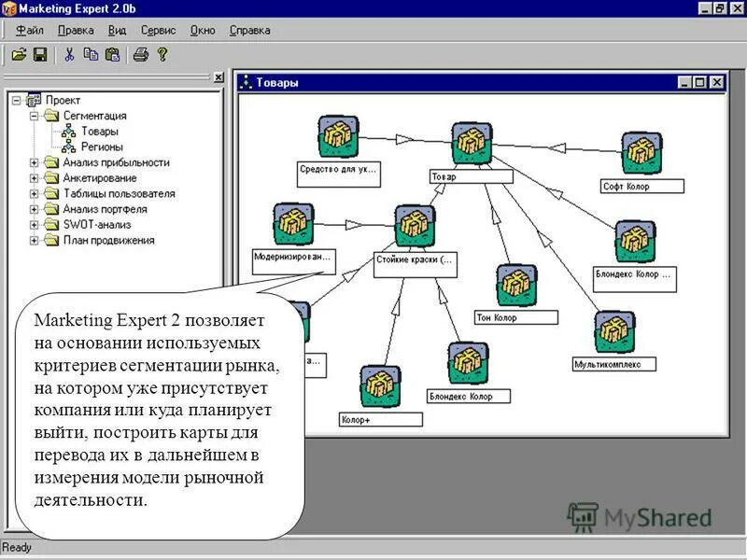
Task: Click the Товары diagram icon in tree
Action: coord(68,131)
